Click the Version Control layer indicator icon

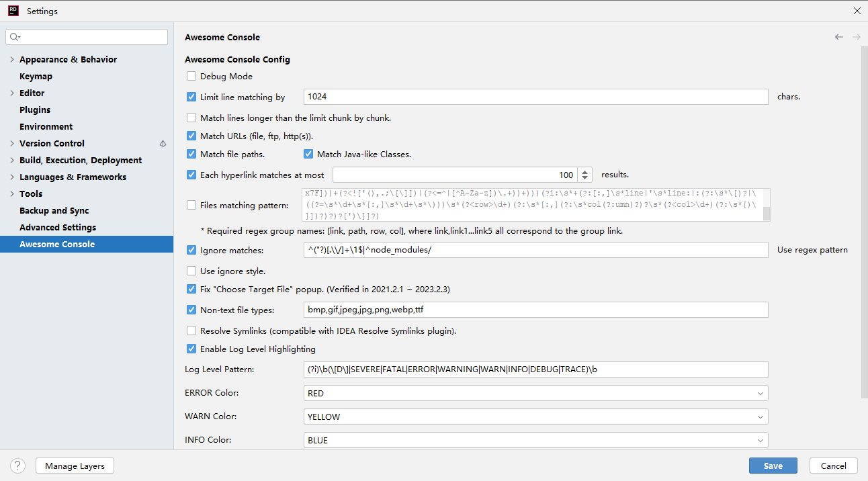point(163,143)
